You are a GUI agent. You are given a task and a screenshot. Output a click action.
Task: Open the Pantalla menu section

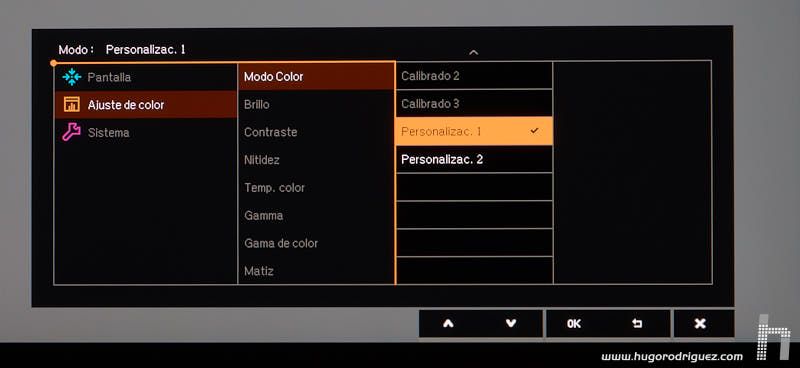click(145, 77)
